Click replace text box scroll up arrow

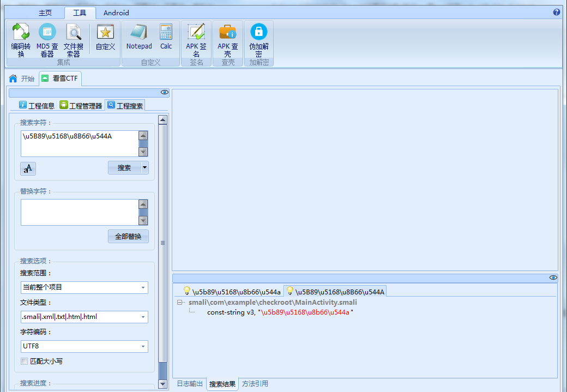(x=143, y=204)
